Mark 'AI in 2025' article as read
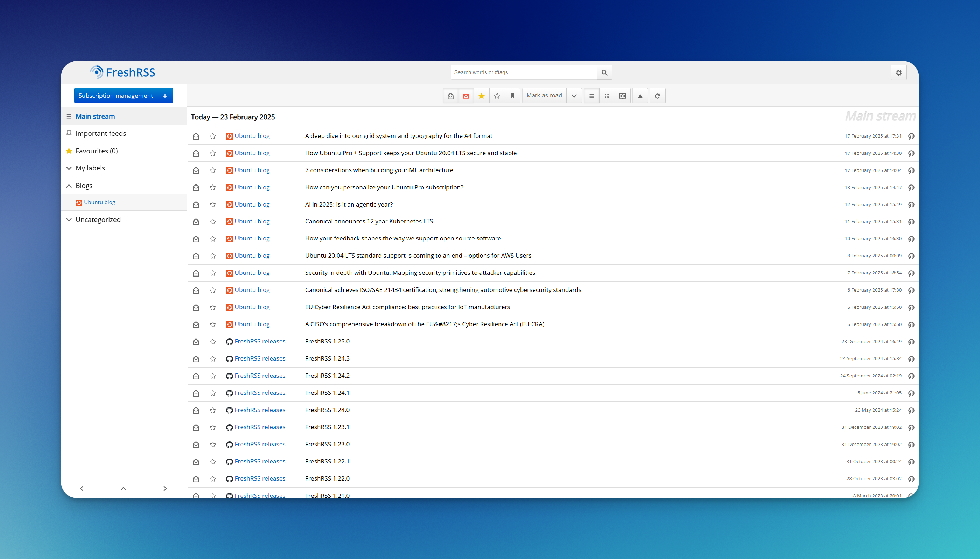Viewport: 980px width, 559px height. [196, 205]
